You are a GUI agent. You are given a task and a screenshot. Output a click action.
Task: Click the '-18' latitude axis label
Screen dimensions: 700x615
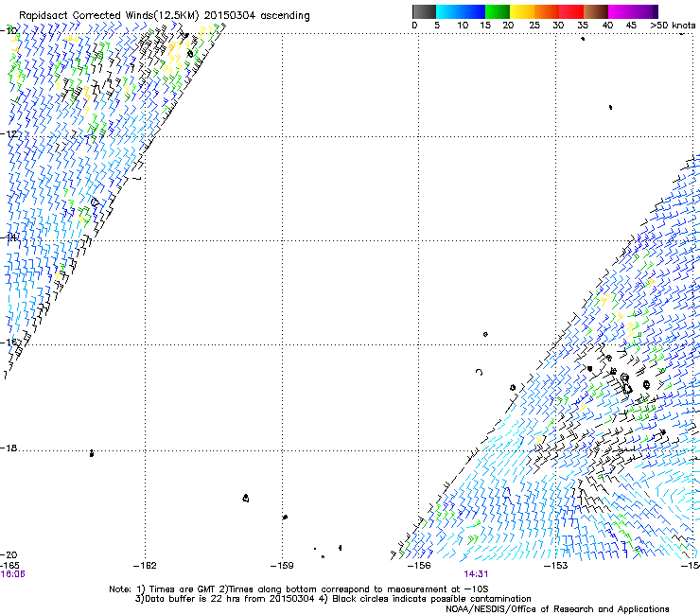9,448
